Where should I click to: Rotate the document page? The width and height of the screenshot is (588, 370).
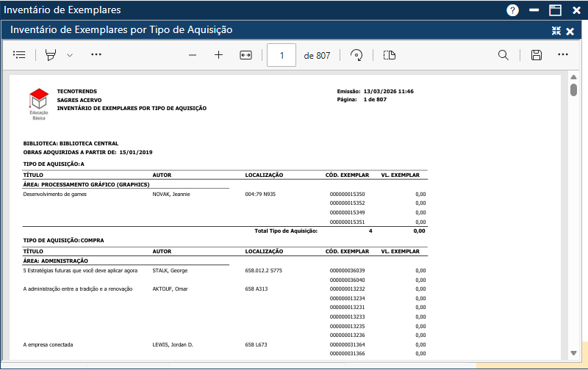pyautogui.click(x=356, y=55)
